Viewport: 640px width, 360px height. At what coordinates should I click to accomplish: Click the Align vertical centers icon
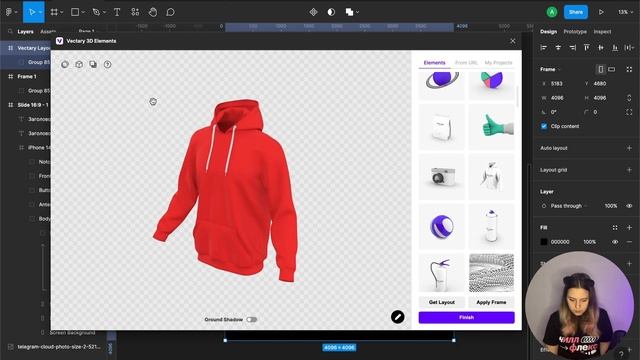pyautogui.click(x=601, y=48)
